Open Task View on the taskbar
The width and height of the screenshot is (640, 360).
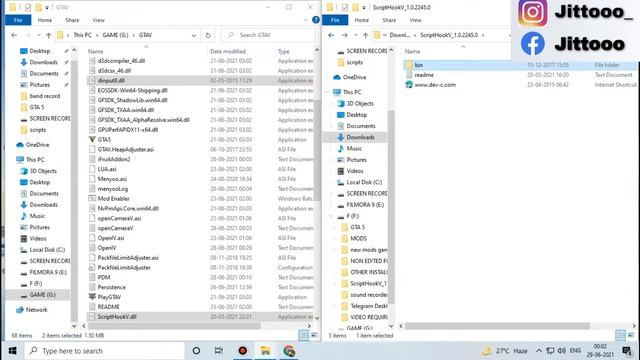(219, 351)
